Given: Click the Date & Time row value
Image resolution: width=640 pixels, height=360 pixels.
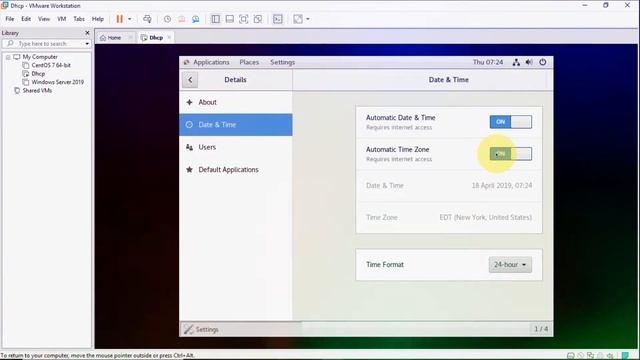Looking at the screenshot, I should [502, 185].
